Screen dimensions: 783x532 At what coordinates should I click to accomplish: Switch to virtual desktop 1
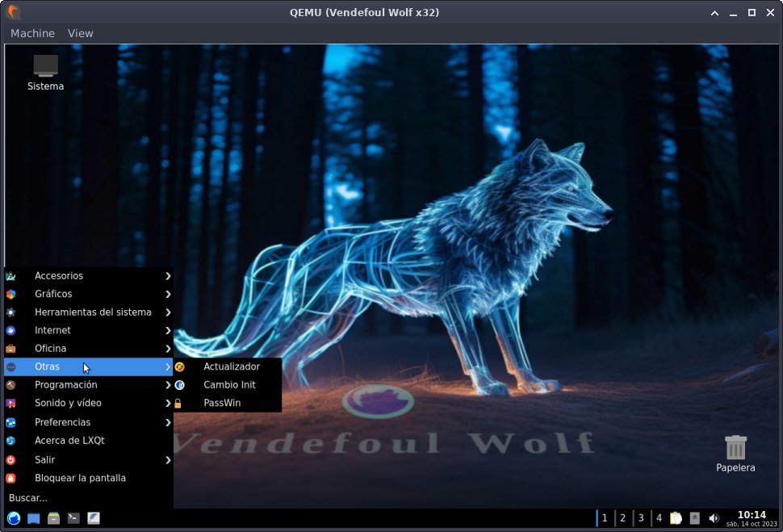[x=605, y=518]
